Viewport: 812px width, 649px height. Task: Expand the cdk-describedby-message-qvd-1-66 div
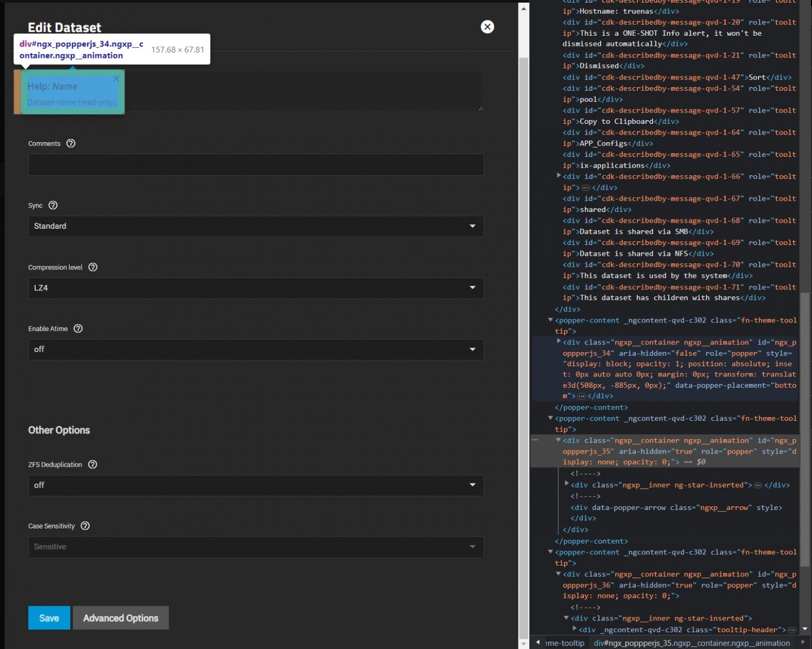point(558,176)
